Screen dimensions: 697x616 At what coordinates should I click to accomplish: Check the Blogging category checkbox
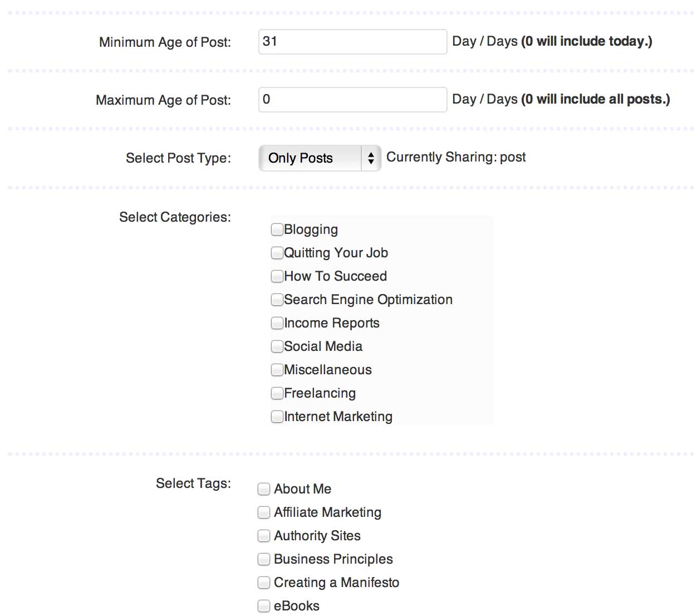(277, 229)
